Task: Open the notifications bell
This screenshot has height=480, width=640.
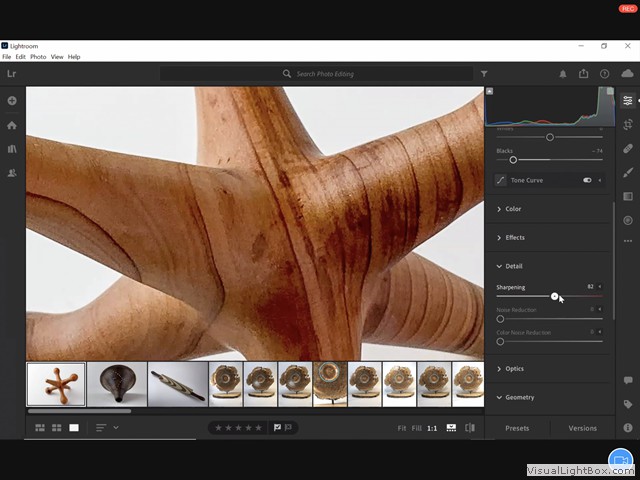Action: click(562, 74)
